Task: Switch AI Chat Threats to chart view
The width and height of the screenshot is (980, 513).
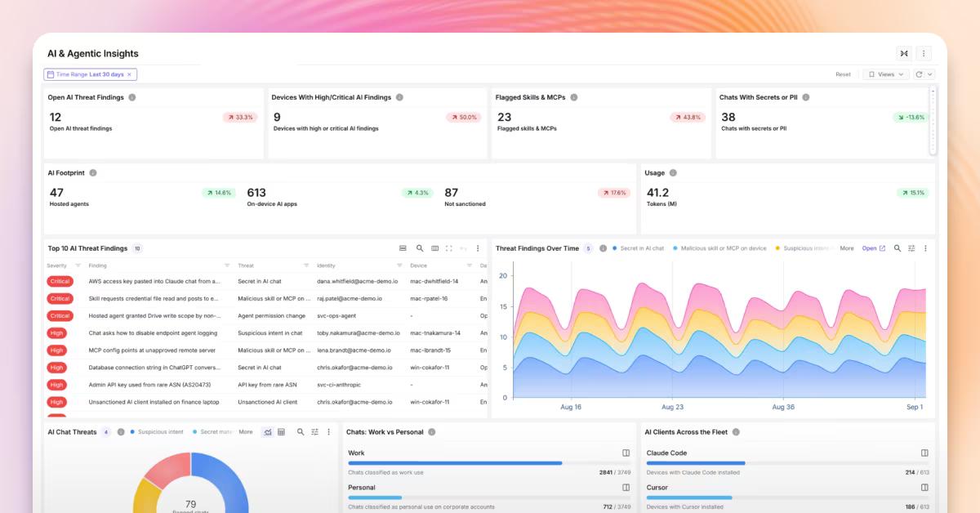Action: tap(268, 432)
